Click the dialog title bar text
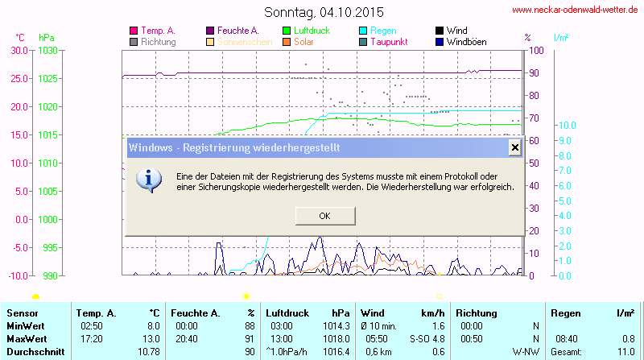Image resolution: width=644 pixels, height=360 pixels. point(233,147)
